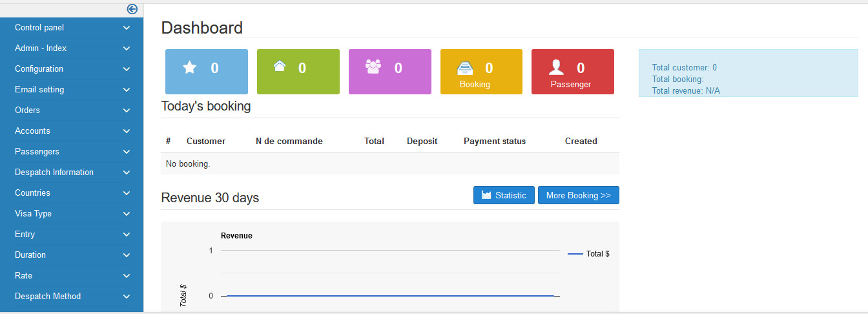Expand Passengers chevron

127,152
